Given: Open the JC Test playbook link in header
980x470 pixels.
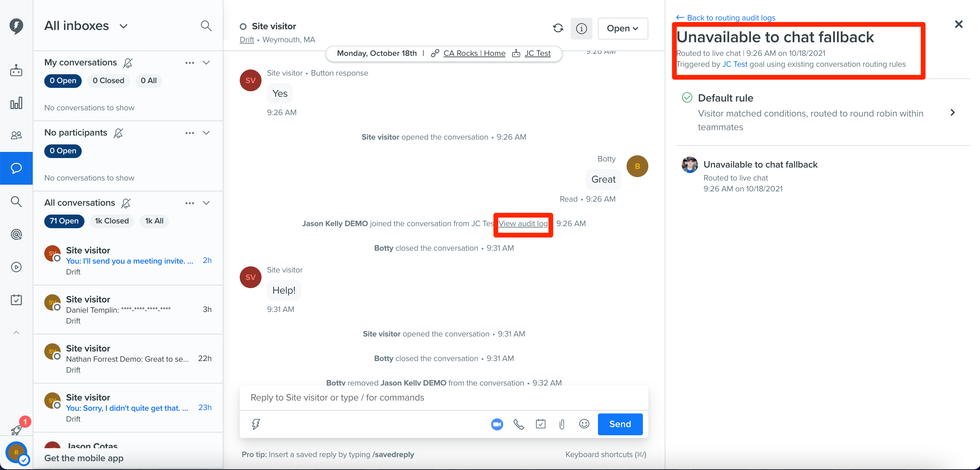Looking at the screenshot, I should (537, 53).
